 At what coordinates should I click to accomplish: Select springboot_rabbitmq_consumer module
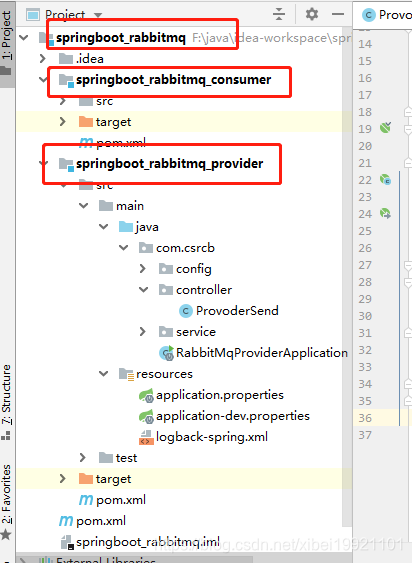pyautogui.click(x=173, y=80)
